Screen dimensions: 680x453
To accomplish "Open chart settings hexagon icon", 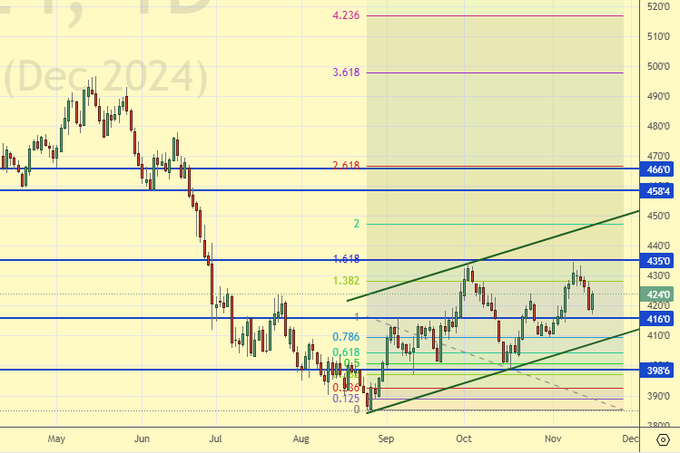I will 664,439.
